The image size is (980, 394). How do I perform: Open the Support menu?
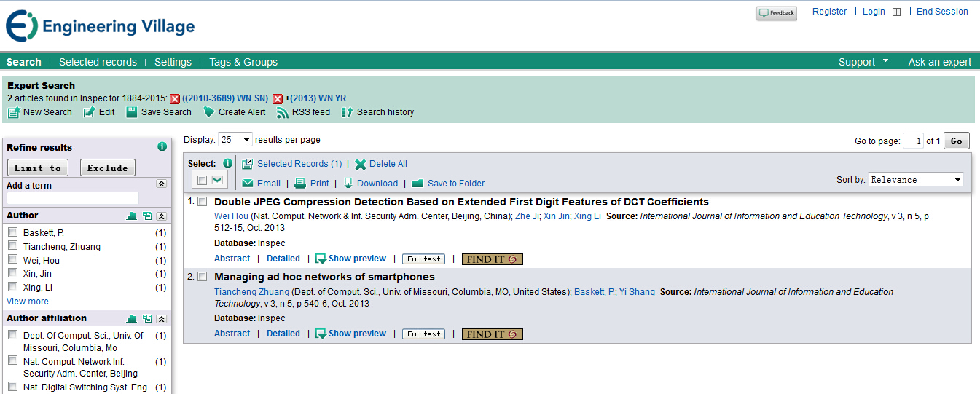point(863,62)
